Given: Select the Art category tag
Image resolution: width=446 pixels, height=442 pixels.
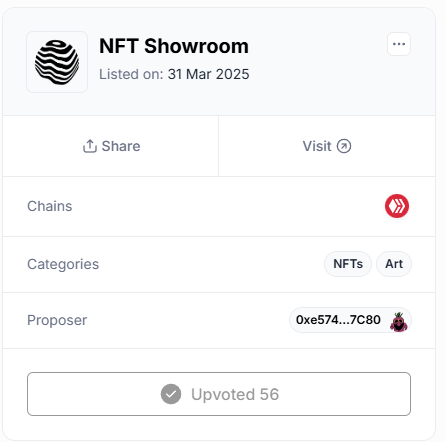Looking at the screenshot, I should click(394, 264).
